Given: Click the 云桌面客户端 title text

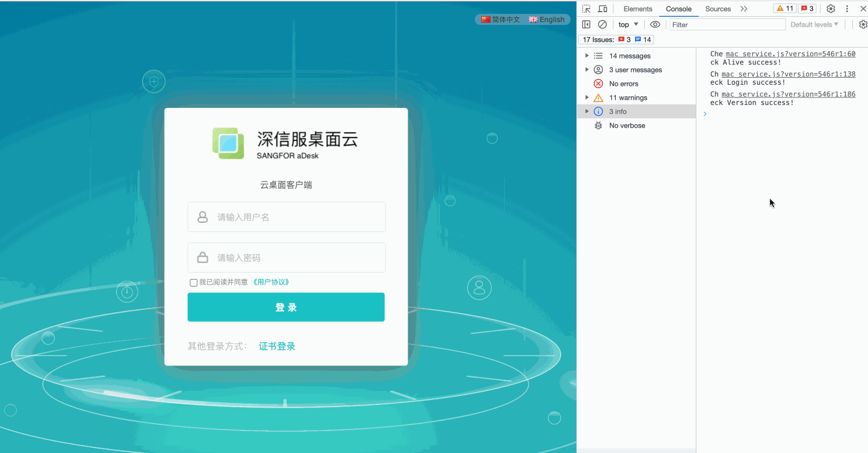Looking at the screenshot, I should pos(286,185).
